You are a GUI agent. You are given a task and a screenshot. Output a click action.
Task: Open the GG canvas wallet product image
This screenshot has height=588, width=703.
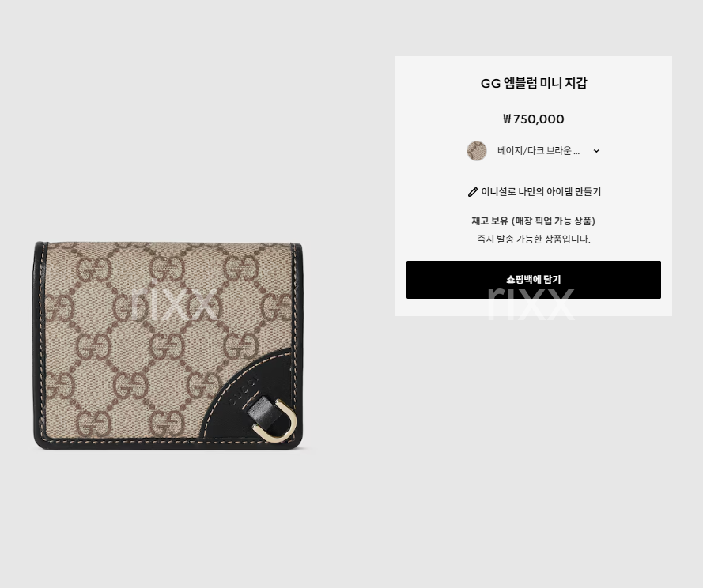[x=168, y=345]
